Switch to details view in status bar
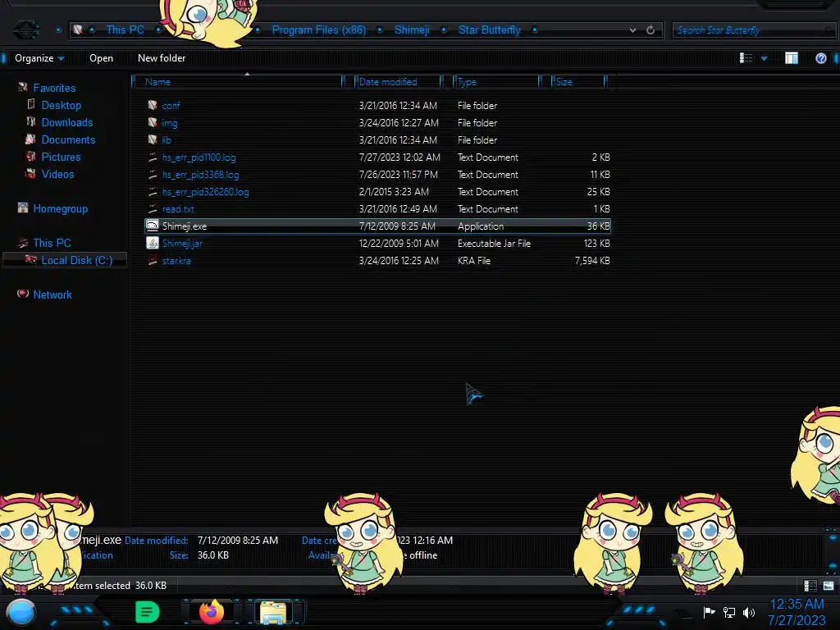 pos(810,586)
